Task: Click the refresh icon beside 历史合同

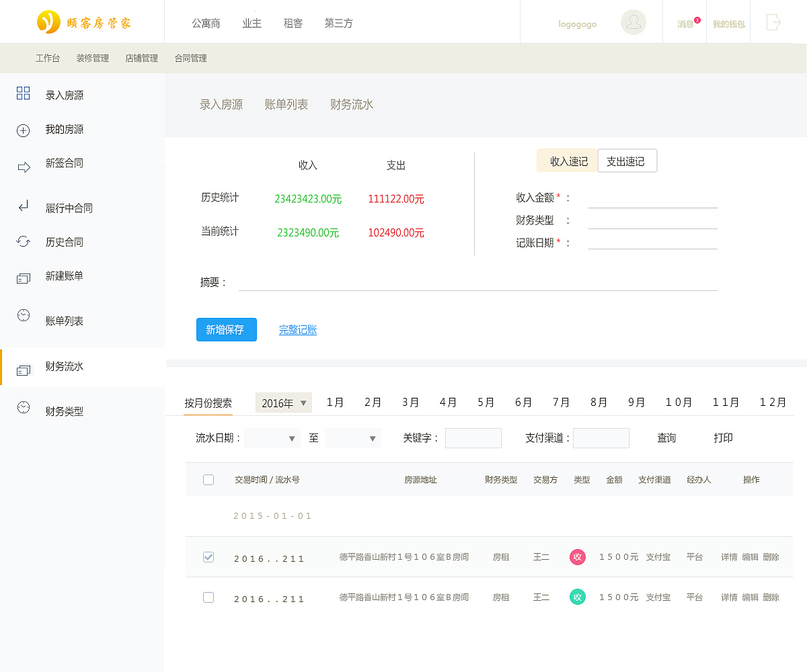Action: click(23, 241)
